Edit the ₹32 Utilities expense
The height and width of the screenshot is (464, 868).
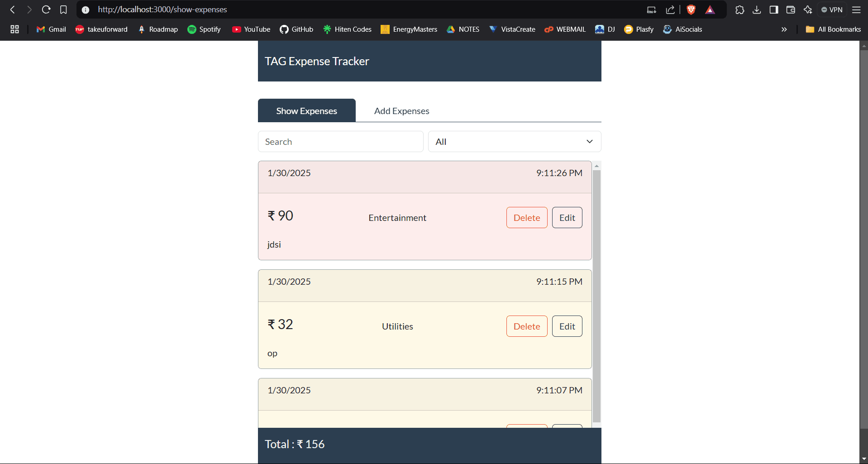567,326
